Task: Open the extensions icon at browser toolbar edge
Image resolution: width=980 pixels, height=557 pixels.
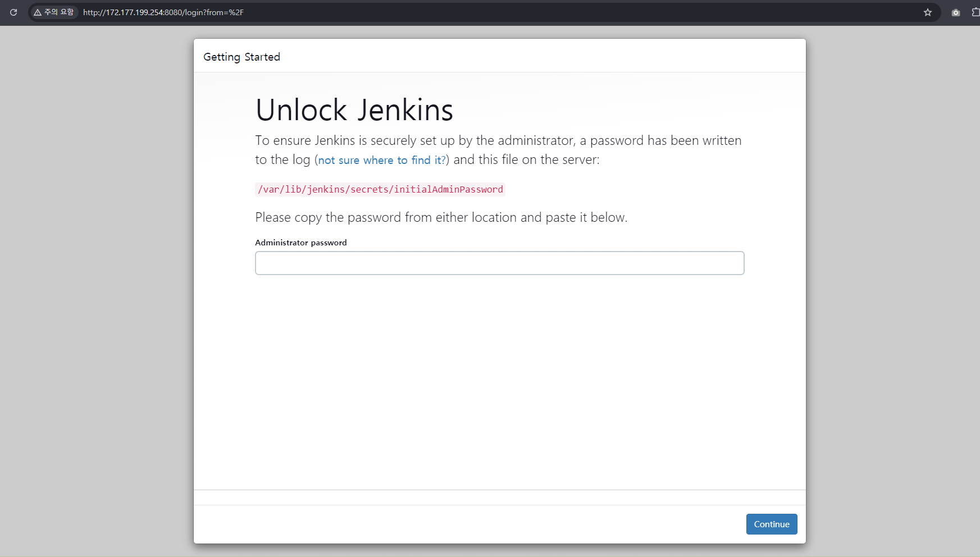Action: 976,12
